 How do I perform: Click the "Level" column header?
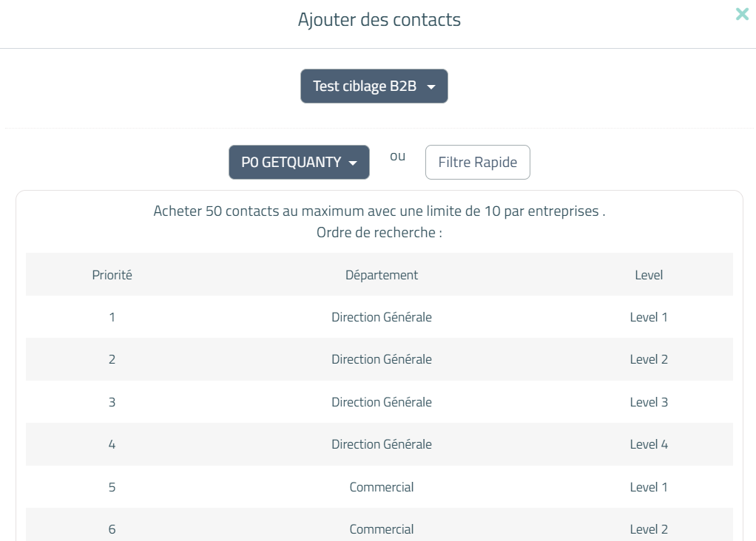coord(649,274)
